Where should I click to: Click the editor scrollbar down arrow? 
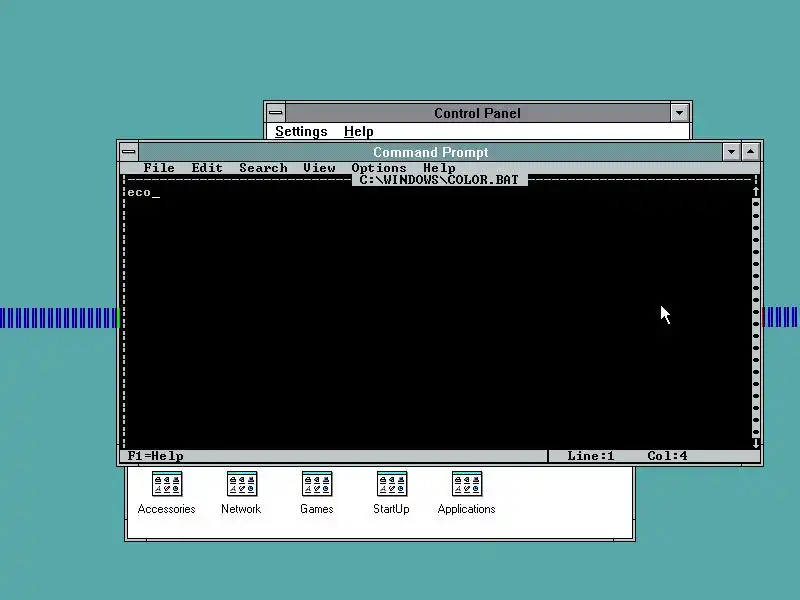click(x=756, y=443)
